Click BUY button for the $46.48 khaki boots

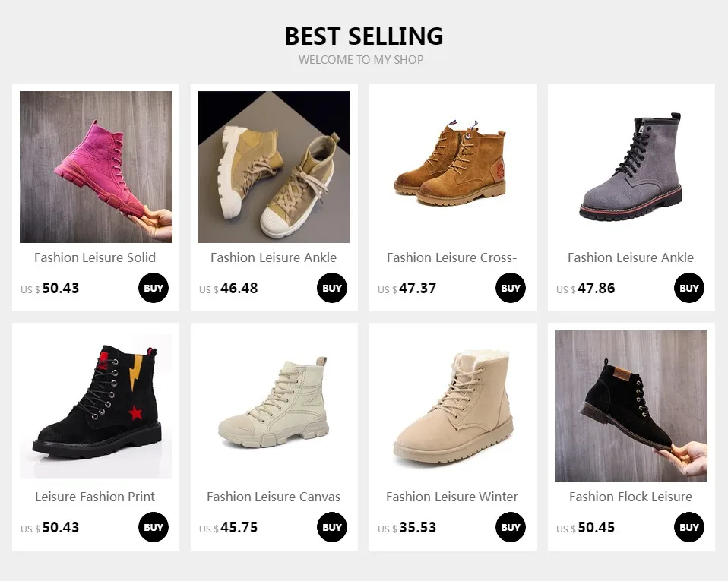click(x=332, y=288)
